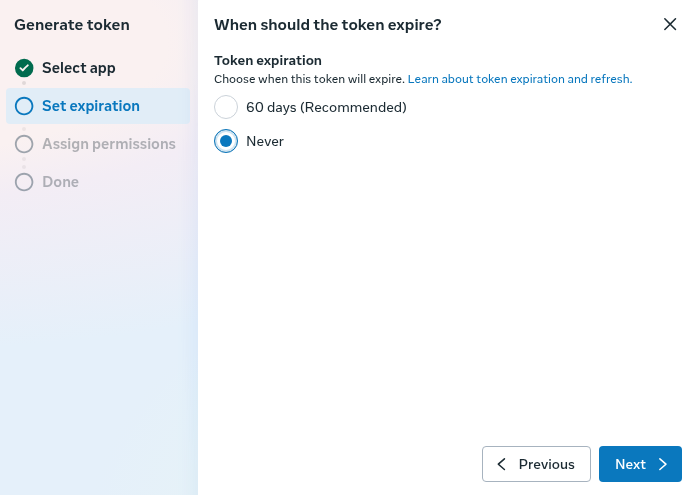This screenshot has height=495, width=696.
Task: Close the token expiration dialog
Action: (x=670, y=24)
